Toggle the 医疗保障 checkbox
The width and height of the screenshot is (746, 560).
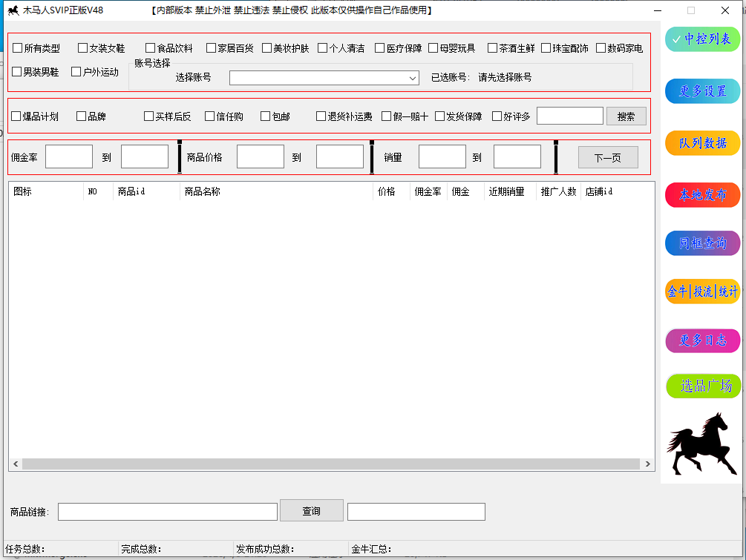[x=379, y=48]
